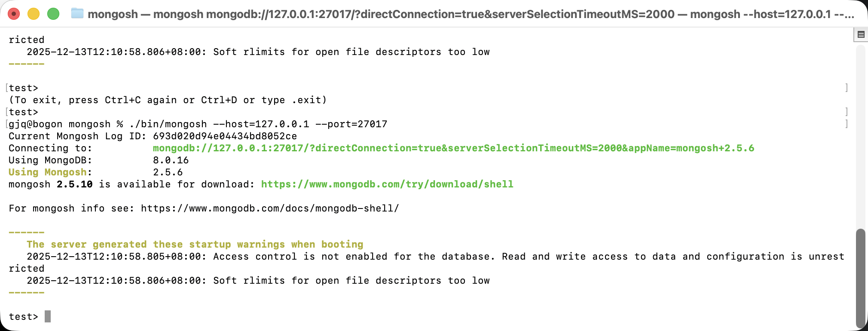Screen dimensions: 868x331
Task: Click the bold 2.5.10 version number
Action: click(75, 184)
